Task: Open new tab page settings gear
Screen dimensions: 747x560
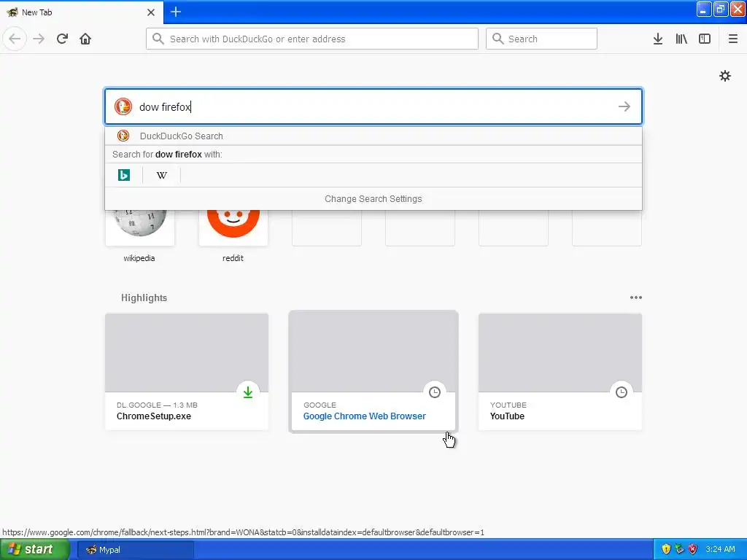Action: pos(725,76)
